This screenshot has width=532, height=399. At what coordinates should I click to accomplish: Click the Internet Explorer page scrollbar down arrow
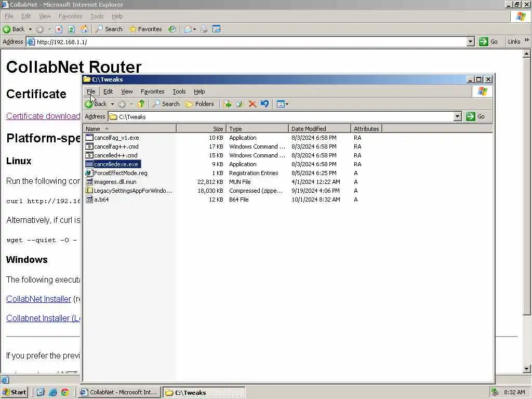point(526,369)
